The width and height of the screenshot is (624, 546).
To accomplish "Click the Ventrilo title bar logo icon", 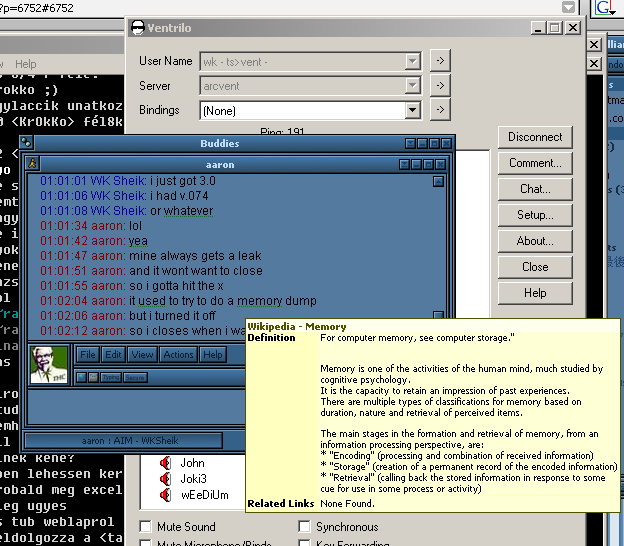I will pos(138,28).
